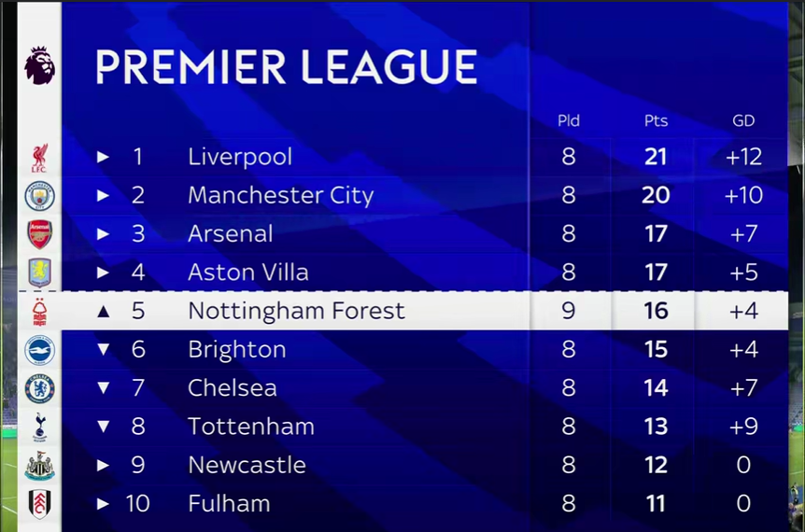
Task: Click the Newcastle United crest
Action: click(39, 466)
